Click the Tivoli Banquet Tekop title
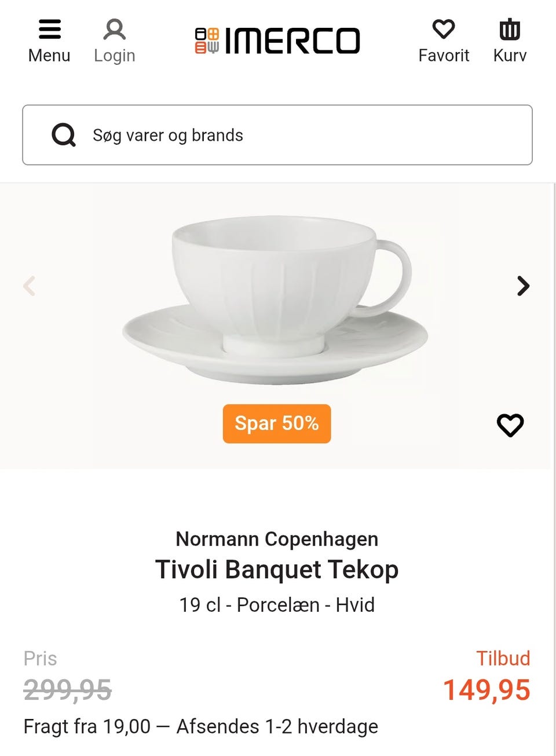The width and height of the screenshot is (556, 756). click(x=277, y=569)
